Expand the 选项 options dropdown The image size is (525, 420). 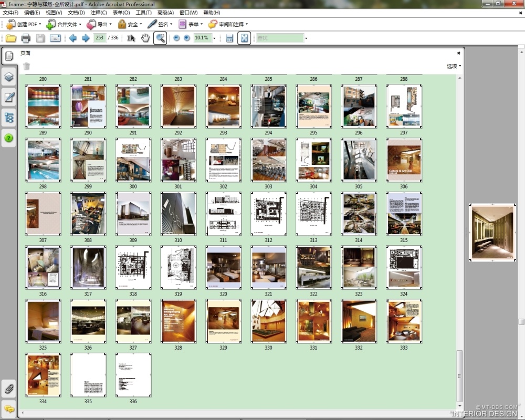click(454, 66)
